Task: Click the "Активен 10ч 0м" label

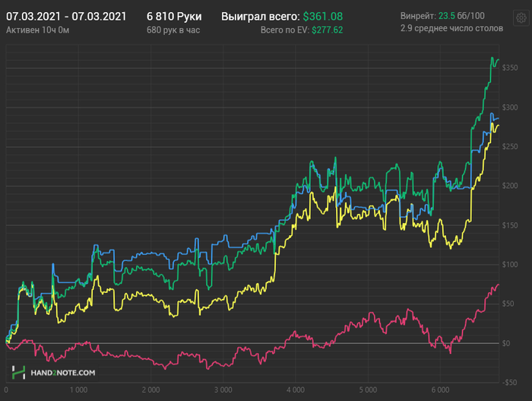Action: [x=38, y=30]
